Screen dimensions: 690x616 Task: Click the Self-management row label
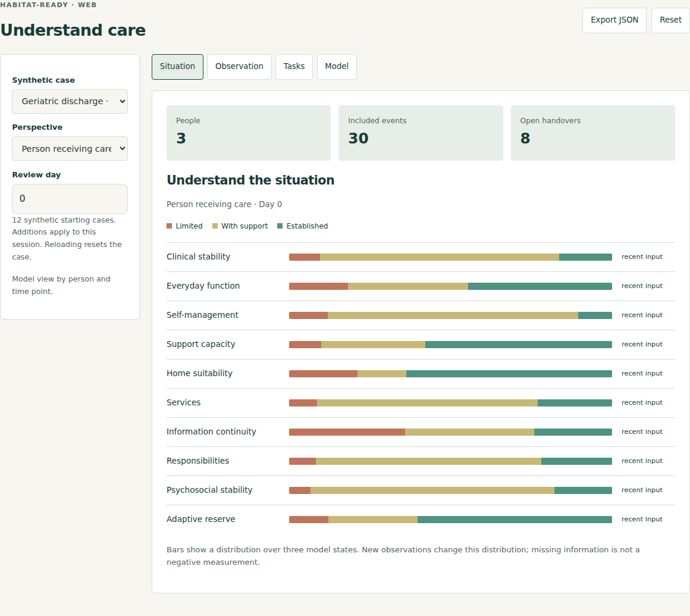(x=202, y=315)
